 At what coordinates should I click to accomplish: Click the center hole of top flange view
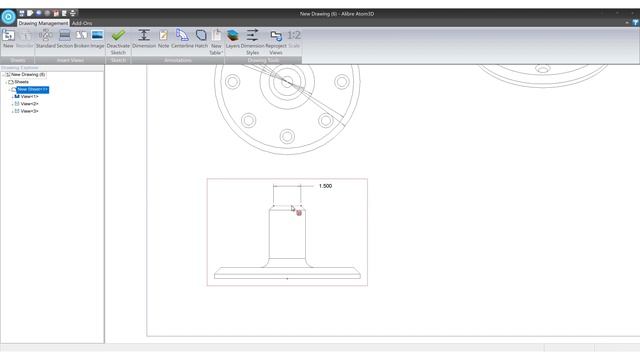point(287,81)
